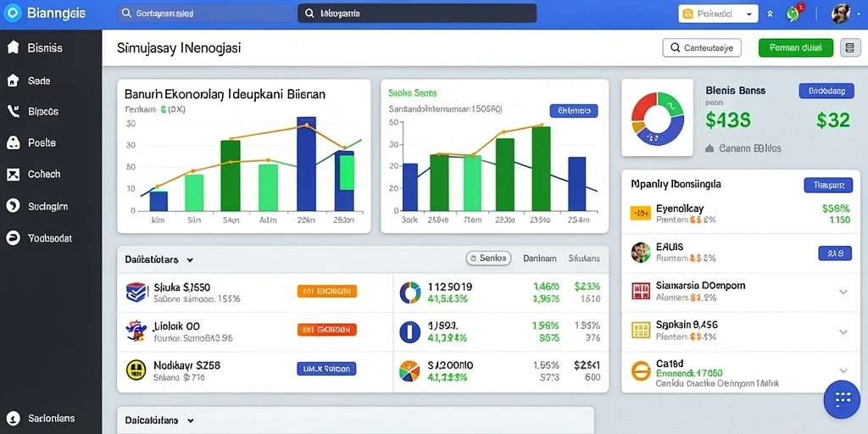Expand the Siamarsia Dompom row chevron
The image size is (868, 434).
pos(843,292)
